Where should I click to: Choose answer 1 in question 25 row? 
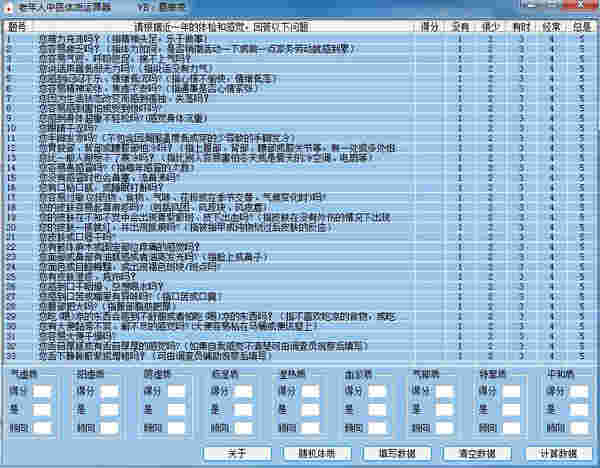click(460, 276)
